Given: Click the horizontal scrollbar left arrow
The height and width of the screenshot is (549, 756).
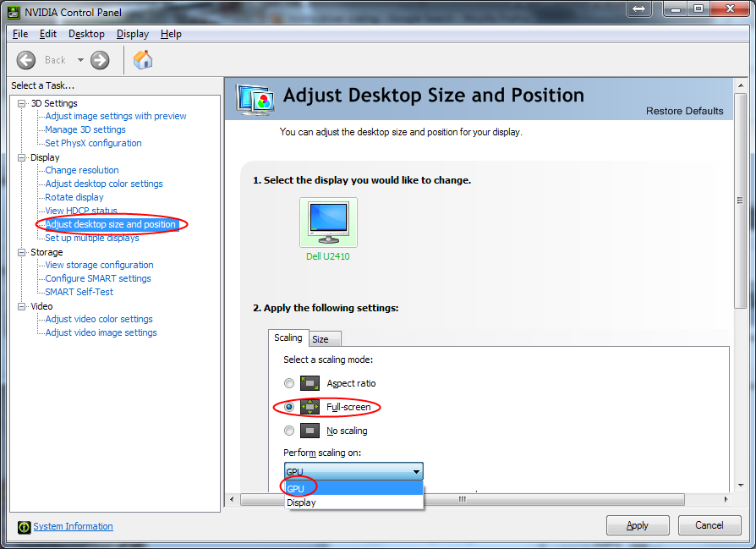Looking at the screenshot, I should (x=232, y=499).
